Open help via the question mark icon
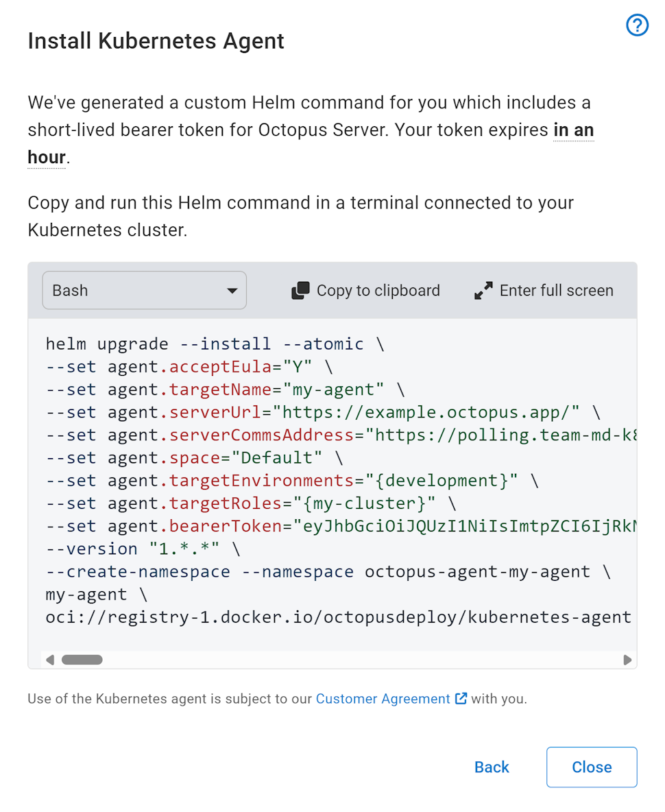665x812 pixels. [x=637, y=25]
